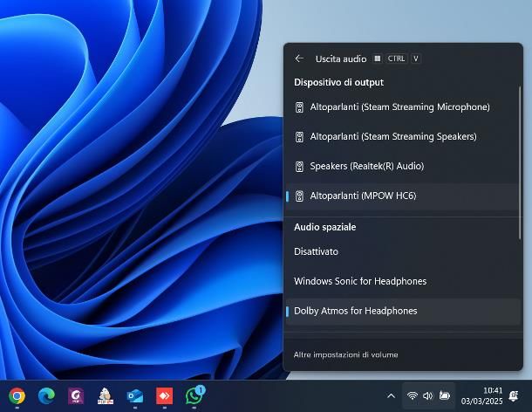Open WhatsApp with one unread notification
Image resolution: width=532 pixels, height=412 pixels.
194,395
